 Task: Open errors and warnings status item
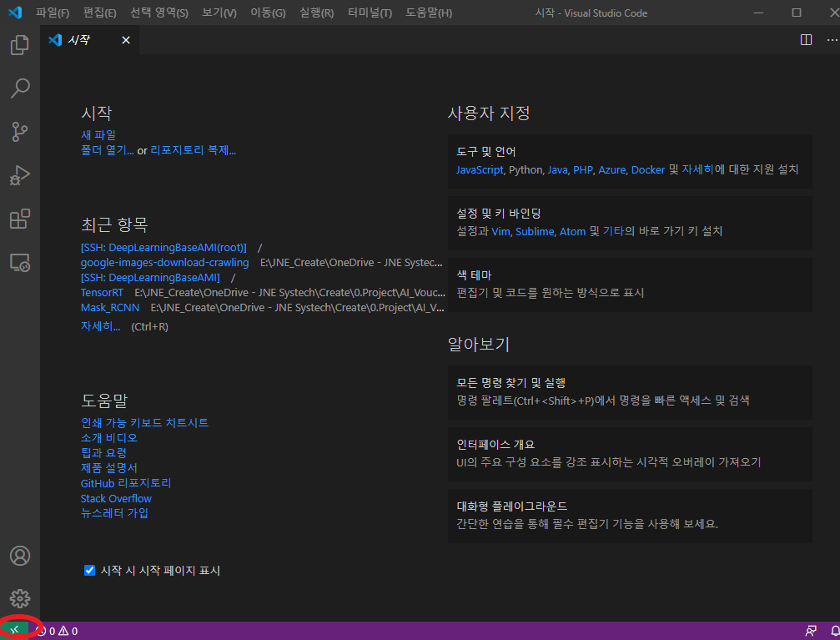tap(58, 632)
